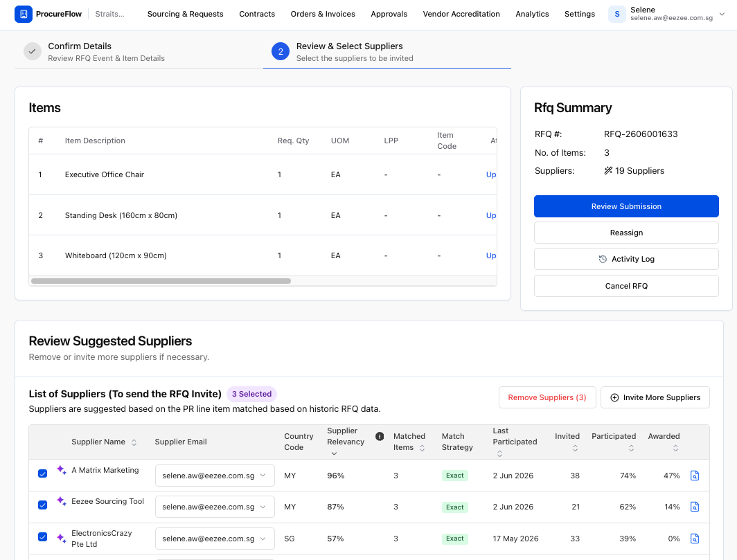
Task: Click Invite More Suppliers button
Action: pos(655,397)
